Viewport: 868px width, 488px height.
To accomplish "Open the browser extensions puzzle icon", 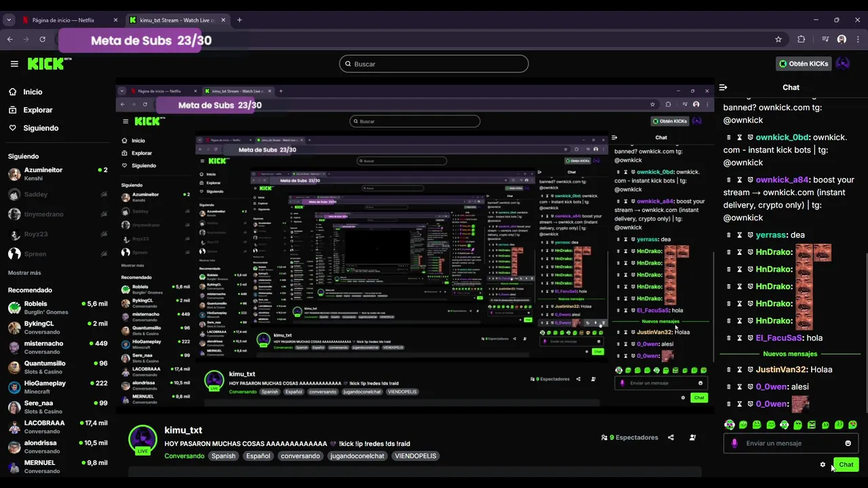I will 801,39.
